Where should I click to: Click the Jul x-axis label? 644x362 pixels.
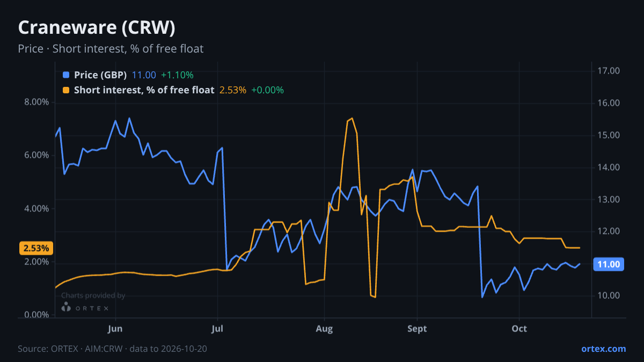click(217, 329)
